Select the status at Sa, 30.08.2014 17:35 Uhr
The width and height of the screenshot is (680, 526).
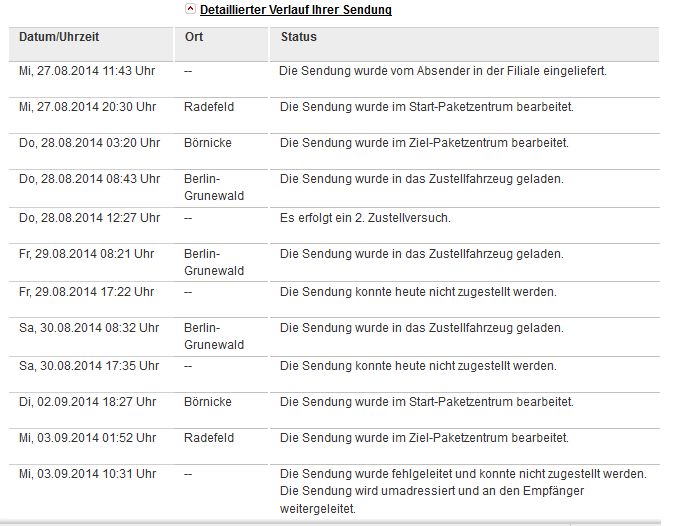tap(418, 366)
